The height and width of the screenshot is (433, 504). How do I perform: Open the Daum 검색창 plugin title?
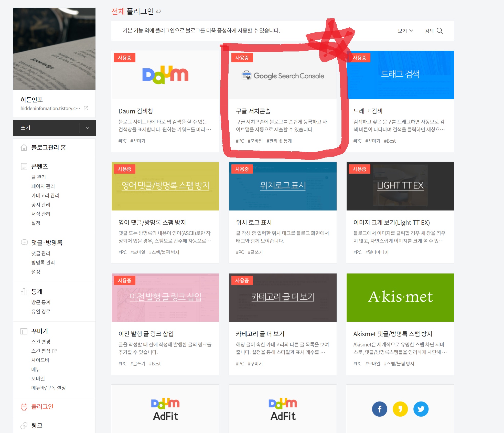point(136,111)
